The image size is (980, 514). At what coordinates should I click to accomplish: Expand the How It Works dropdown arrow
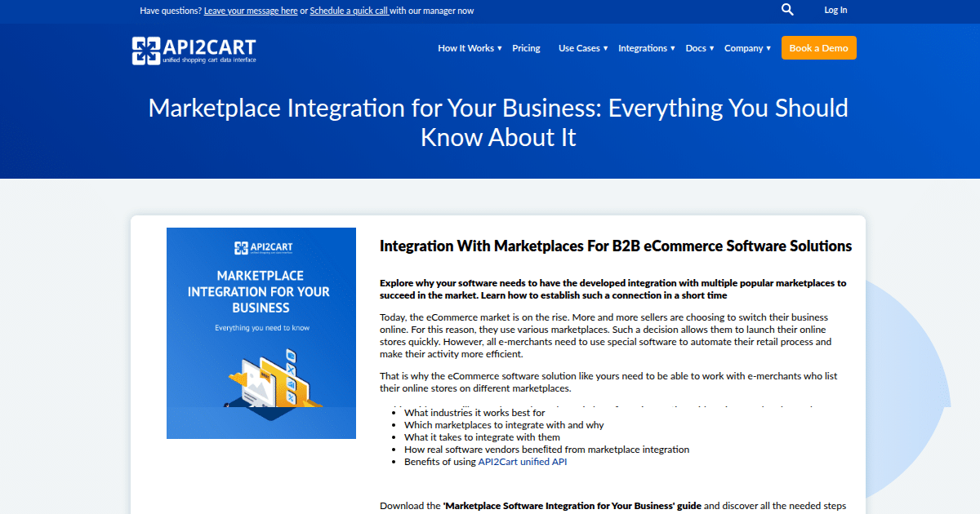[499, 48]
